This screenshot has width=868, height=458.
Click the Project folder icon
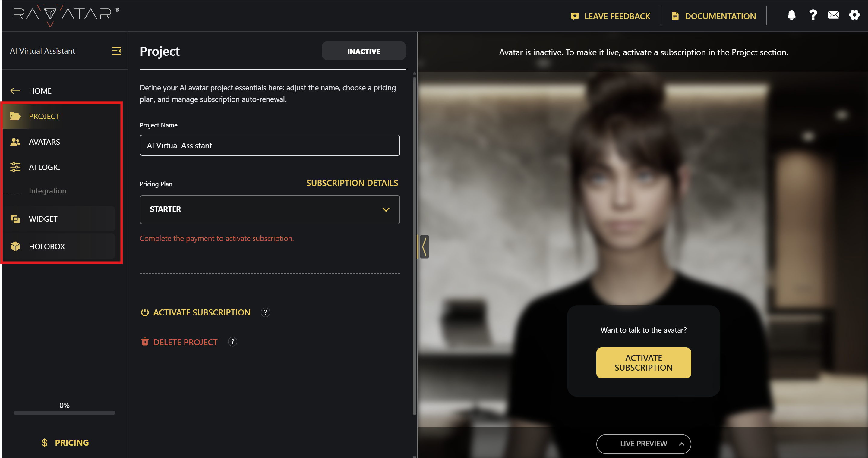point(15,116)
